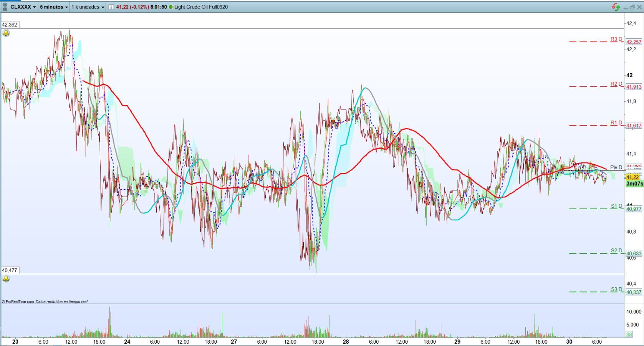Image resolution: width=644 pixels, height=346 pixels.
Task: Click the S3 D price tag 40,337
Action: coord(634,292)
